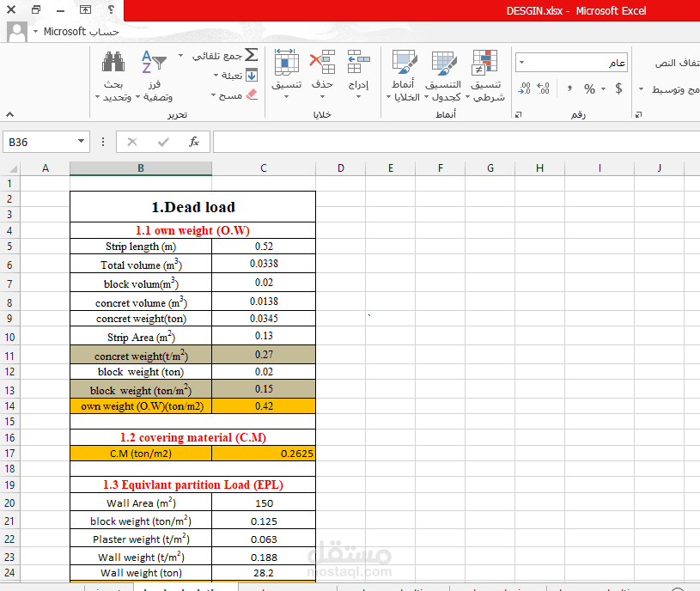
Task: Expand the Insert dropdown arrow
Action: tap(358, 96)
